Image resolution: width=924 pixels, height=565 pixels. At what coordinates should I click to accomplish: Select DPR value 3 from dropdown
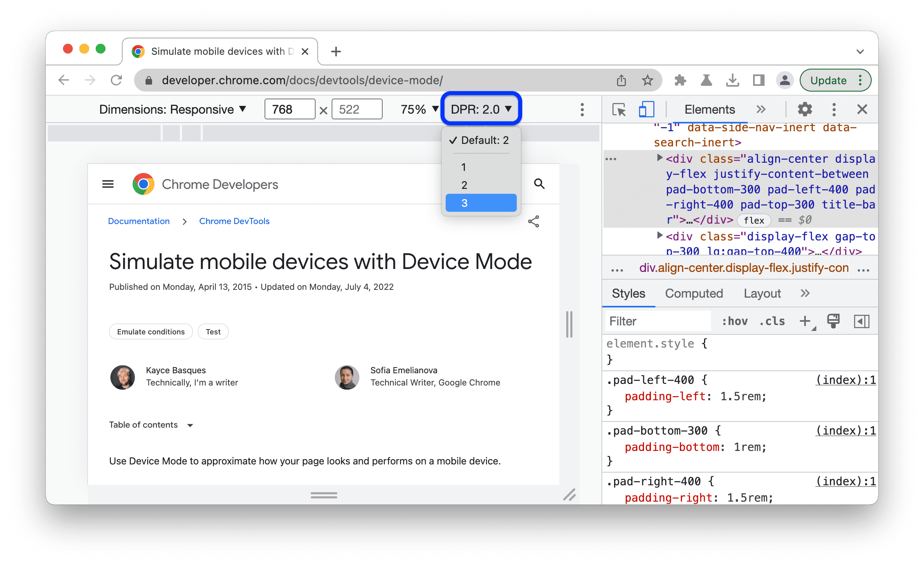pyautogui.click(x=480, y=203)
